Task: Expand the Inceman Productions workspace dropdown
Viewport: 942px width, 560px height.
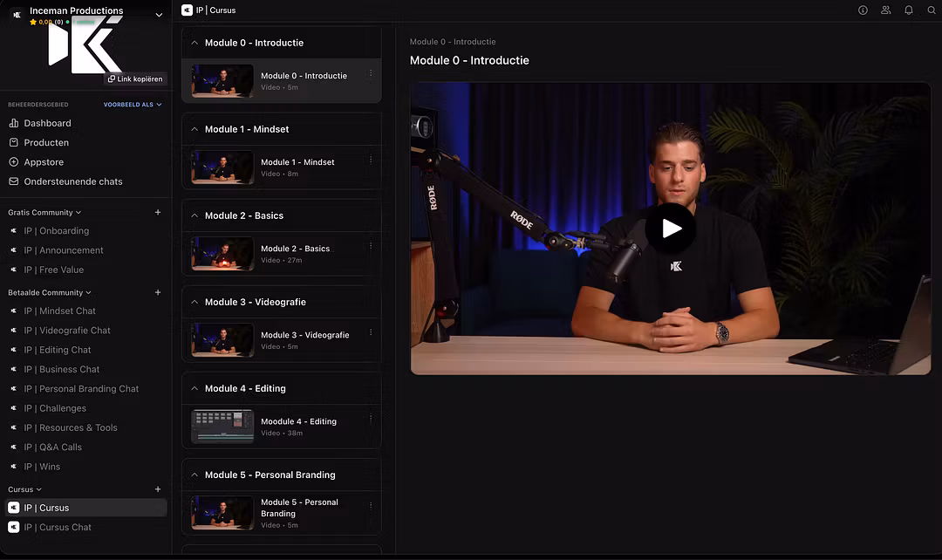Action: coord(159,15)
